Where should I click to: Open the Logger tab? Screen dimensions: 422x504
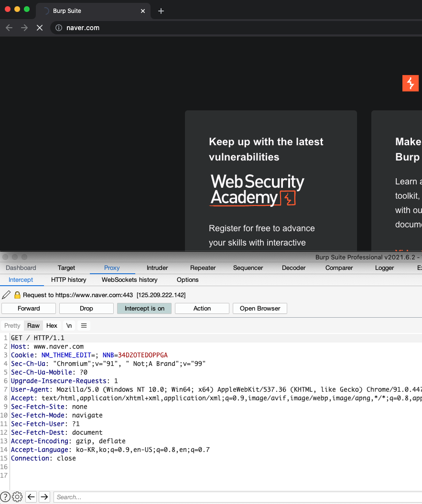click(384, 268)
